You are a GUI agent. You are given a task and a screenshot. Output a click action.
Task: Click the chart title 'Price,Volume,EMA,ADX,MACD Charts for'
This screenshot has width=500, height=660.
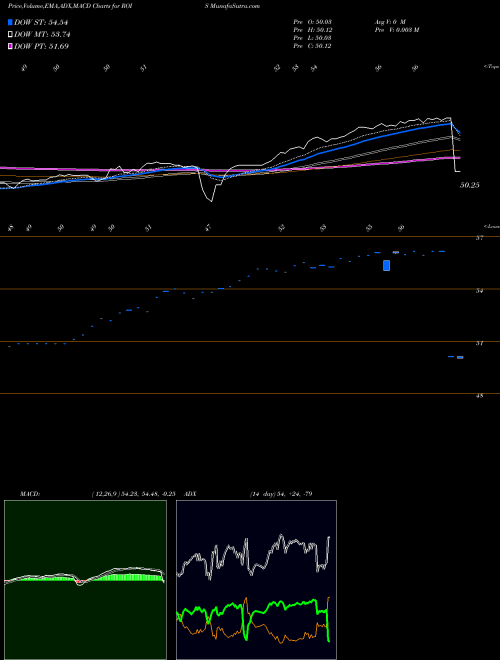63,6
